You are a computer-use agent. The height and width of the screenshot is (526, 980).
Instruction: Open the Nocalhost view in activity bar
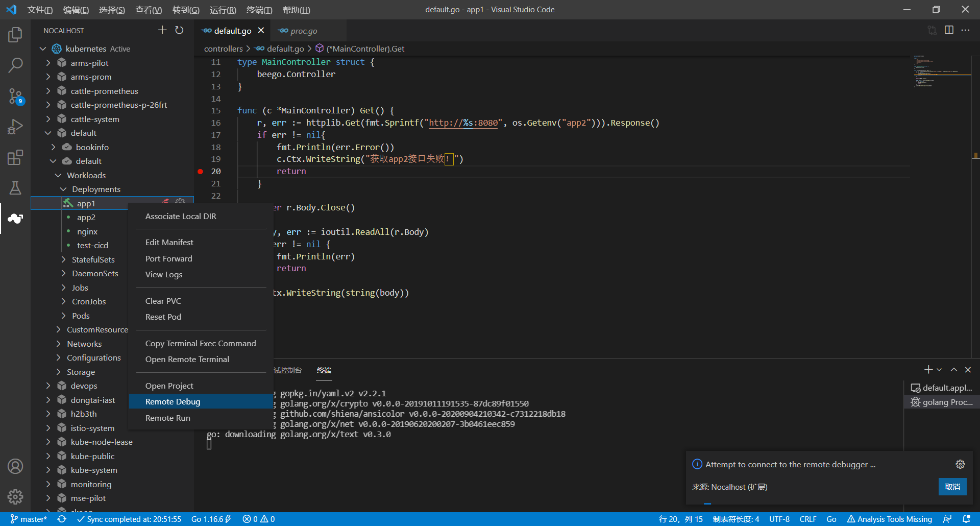pyautogui.click(x=15, y=219)
